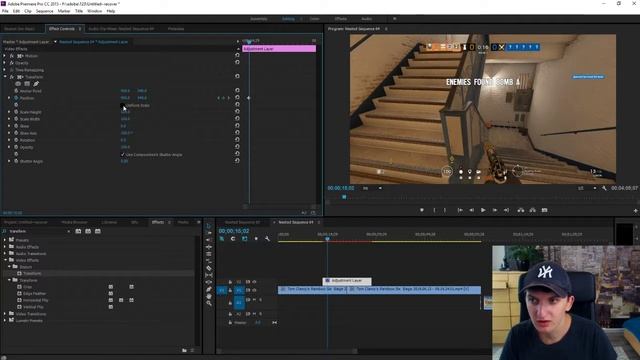Viewport: 640px width, 360px height.
Task: Click timeline display settings wrench
Action: 267,239
